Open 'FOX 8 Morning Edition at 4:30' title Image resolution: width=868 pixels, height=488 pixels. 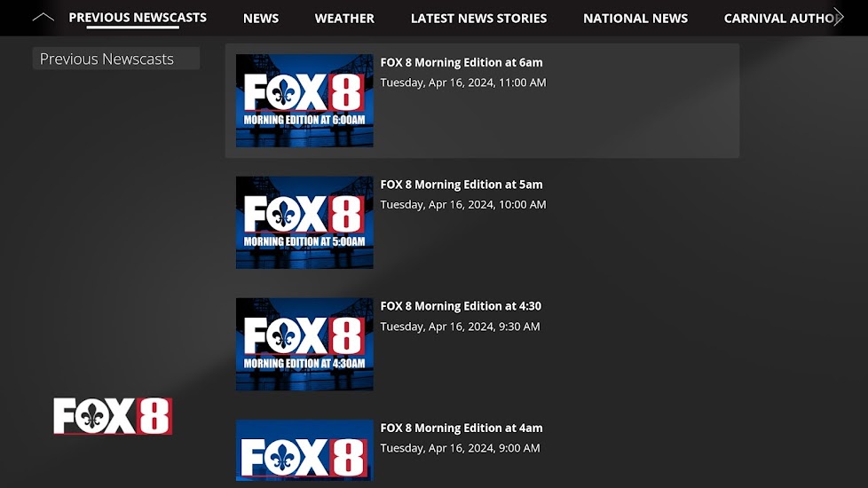tap(461, 306)
